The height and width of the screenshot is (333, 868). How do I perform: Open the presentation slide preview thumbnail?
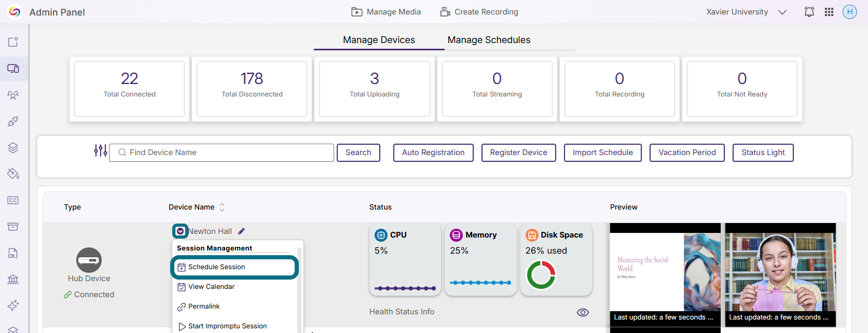point(665,272)
